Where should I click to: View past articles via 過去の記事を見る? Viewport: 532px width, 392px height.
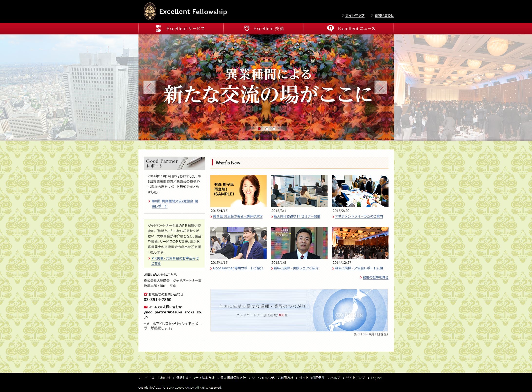pos(375,277)
